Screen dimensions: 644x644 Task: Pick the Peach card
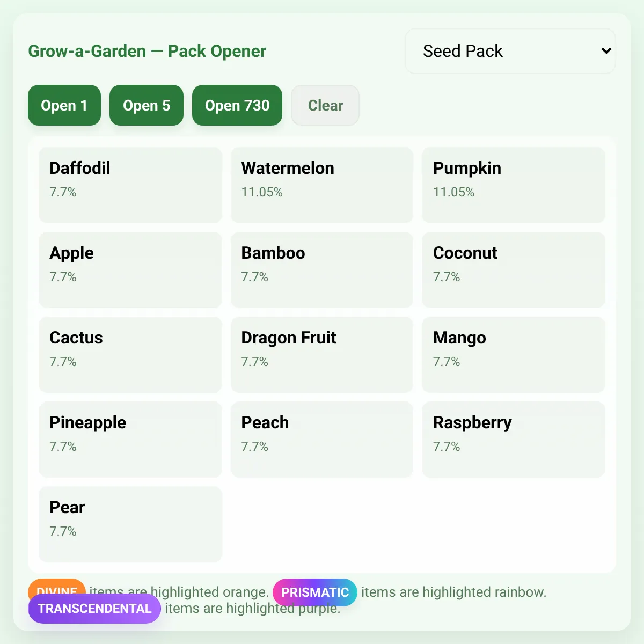[322, 440]
